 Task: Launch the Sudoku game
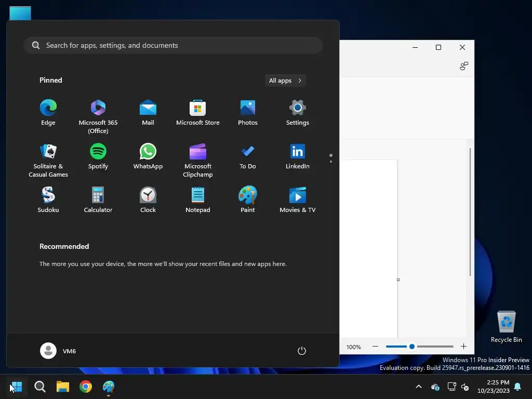(x=48, y=200)
